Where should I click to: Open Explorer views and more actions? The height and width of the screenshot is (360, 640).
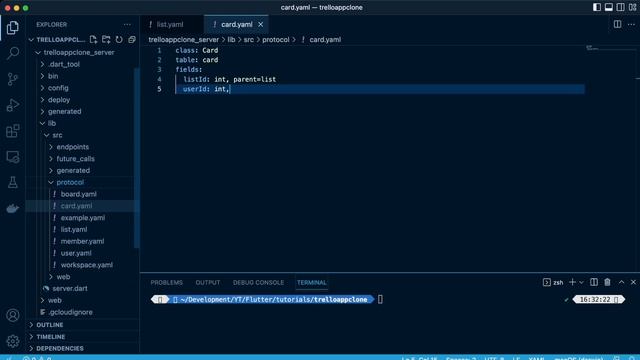pyautogui.click(x=127, y=24)
